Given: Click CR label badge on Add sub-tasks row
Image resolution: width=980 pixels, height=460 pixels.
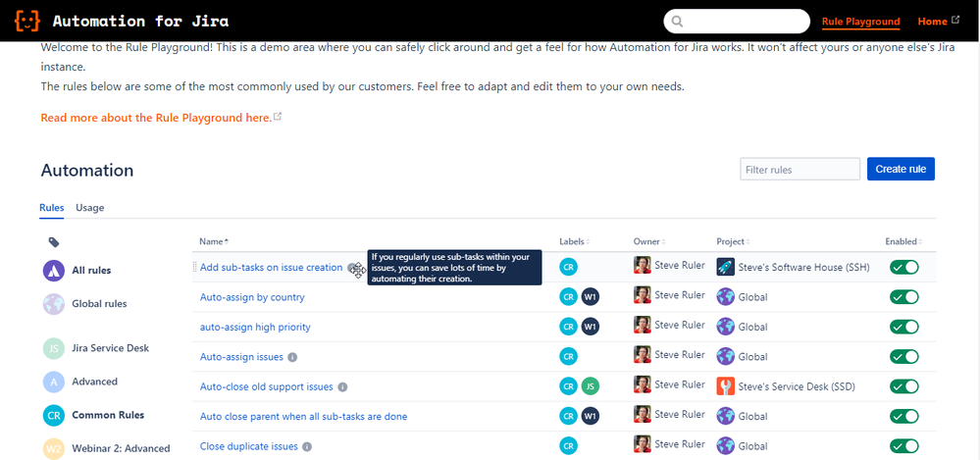Looking at the screenshot, I should (x=568, y=267).
